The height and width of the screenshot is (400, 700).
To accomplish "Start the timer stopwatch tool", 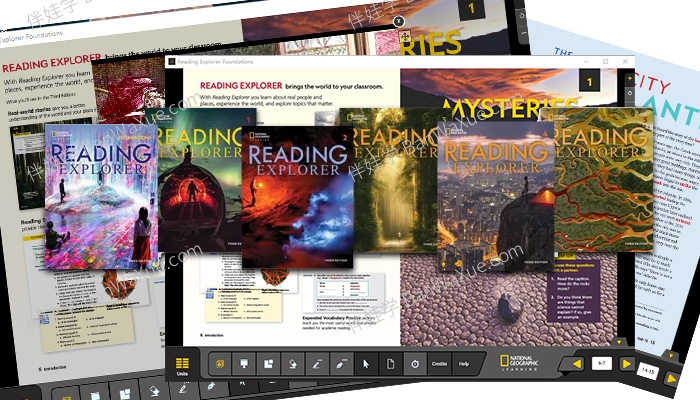I will (x=415, y=364).
